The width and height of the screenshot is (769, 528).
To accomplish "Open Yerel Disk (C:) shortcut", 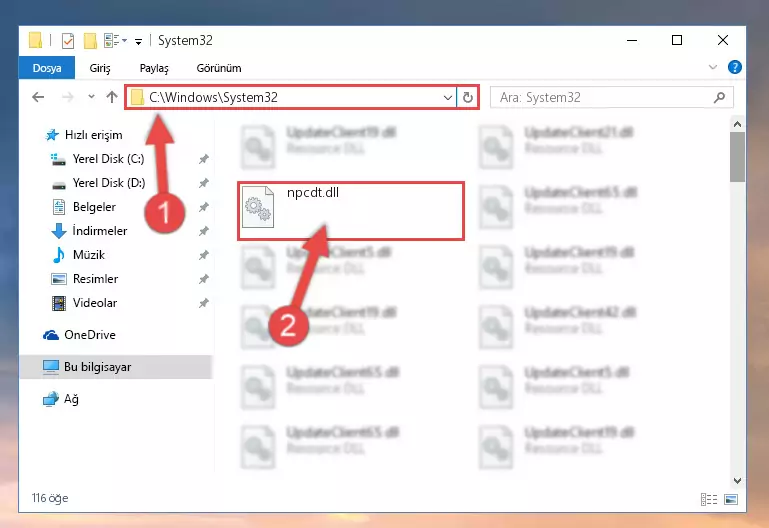I will pos(108,159).
